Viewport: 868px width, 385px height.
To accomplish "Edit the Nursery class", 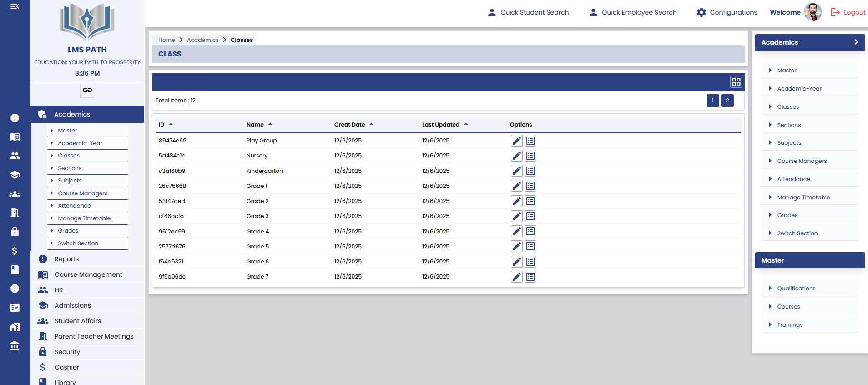I will tap(516, 156).
